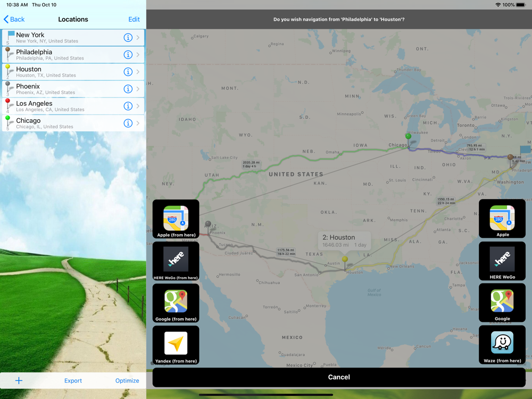Open navigation in Apple (from here)
Image resolution: width=532 pixels, height=399 pixels.
[176, 219]
